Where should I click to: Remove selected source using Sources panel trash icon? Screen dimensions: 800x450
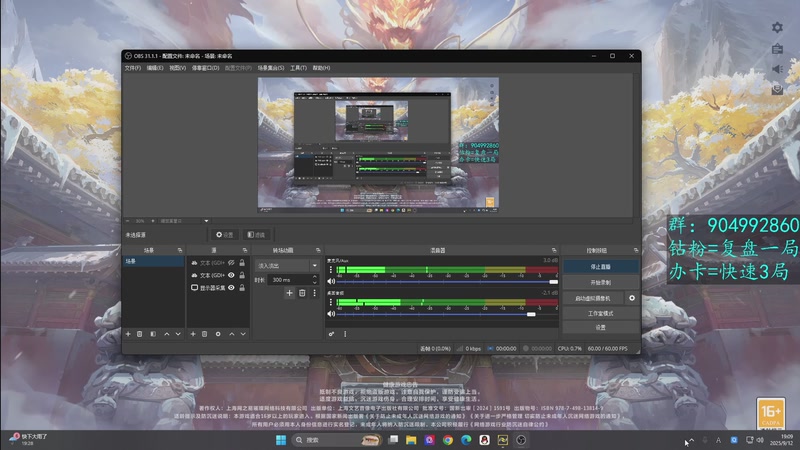pos(205,334)
